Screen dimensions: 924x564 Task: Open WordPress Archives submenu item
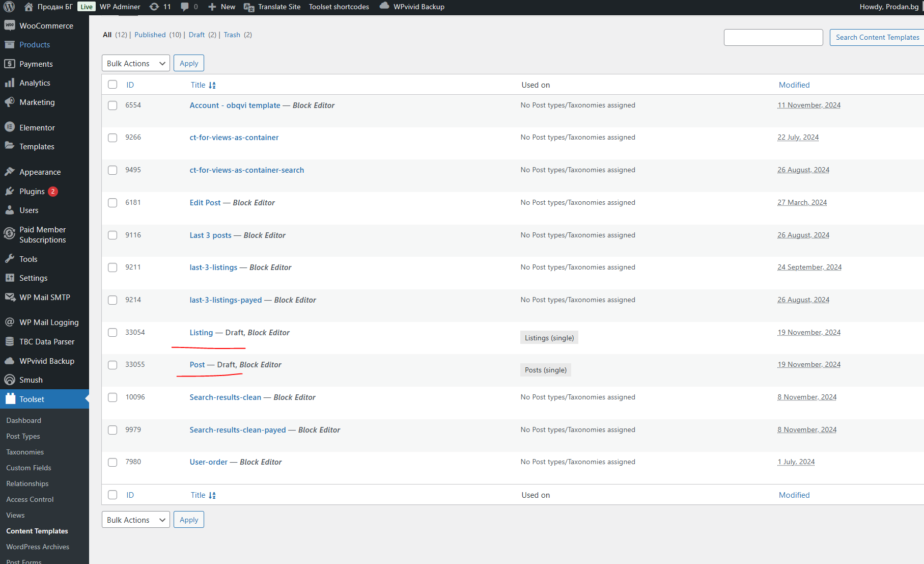coord(38,547)
